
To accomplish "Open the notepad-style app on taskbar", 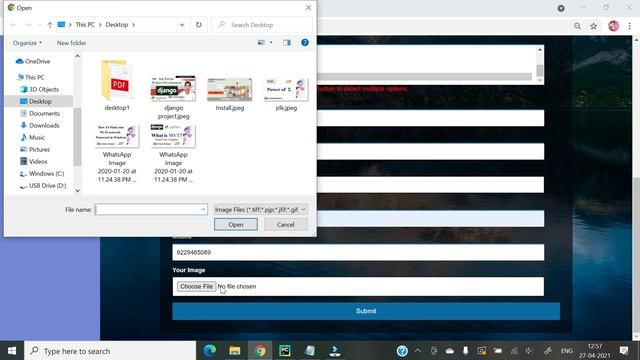I will pyautogui.click(x=310, y=351).
